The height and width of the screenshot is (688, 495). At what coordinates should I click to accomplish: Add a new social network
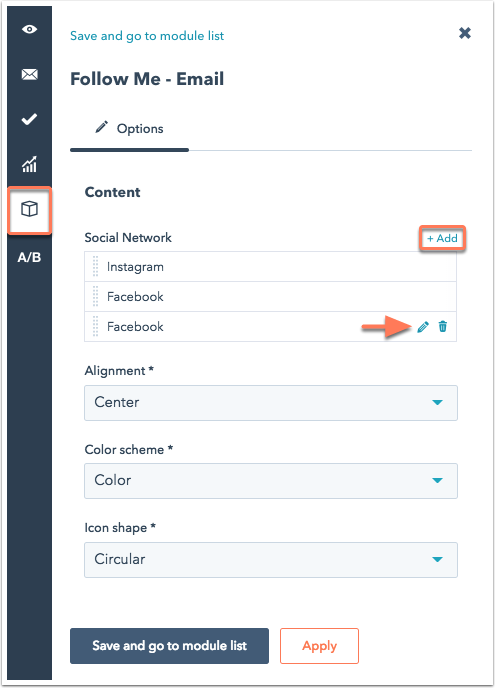point(442,238)
